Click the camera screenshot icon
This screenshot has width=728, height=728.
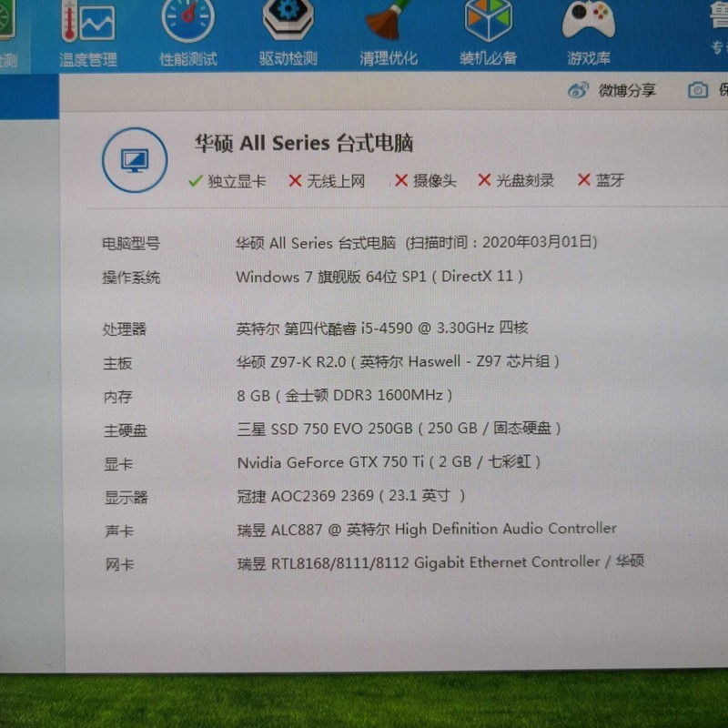coord(697,90)
